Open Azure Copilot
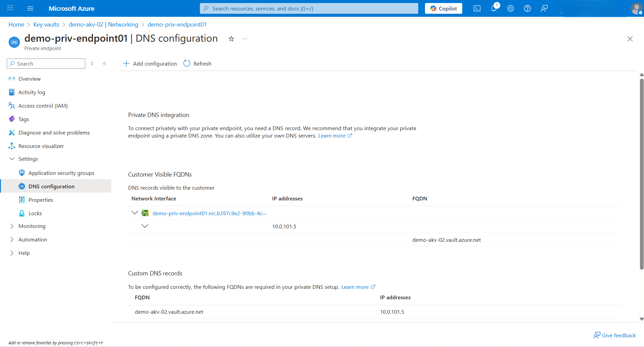This screenshot has width=644, height=347. [x=443, y=8]
